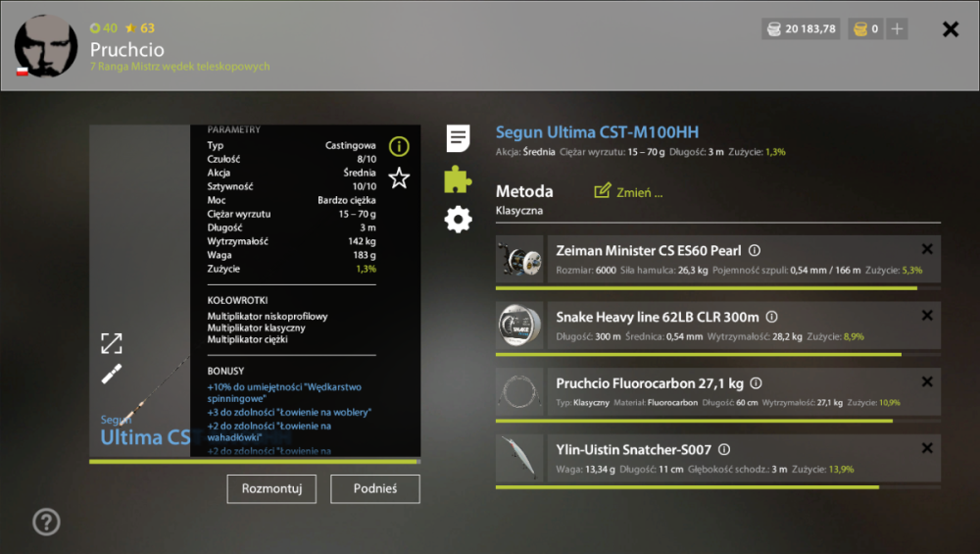Click the Pruchcio player avatar
The height and width of the screenshot is (554, 980).
tap(46, 46)
